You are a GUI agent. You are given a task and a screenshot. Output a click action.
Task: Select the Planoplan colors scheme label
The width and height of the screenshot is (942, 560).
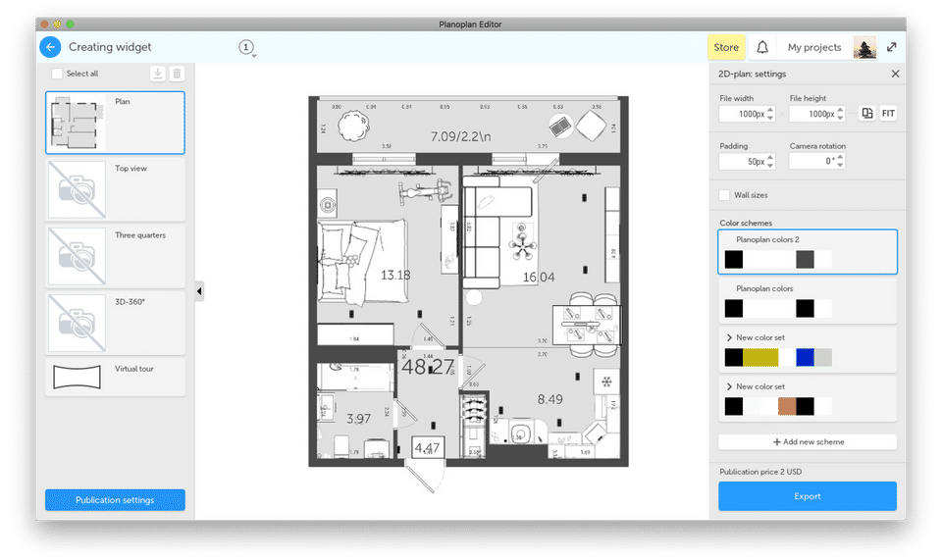(x=764, y=288)
